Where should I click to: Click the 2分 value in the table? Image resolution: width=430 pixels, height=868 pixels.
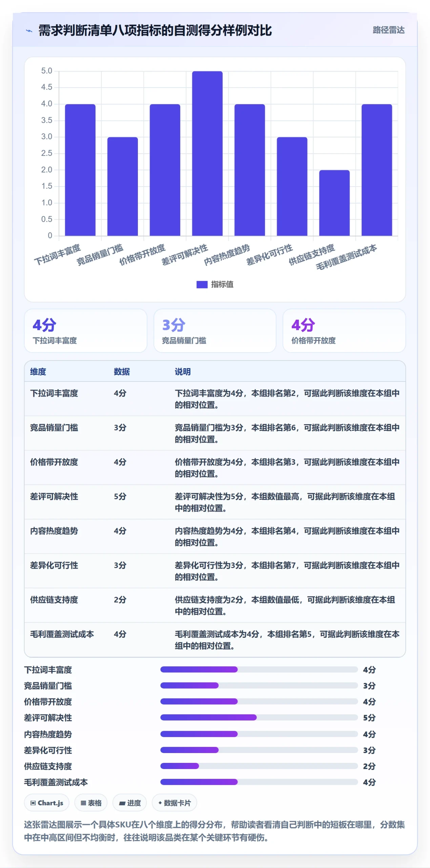[x=120, y=599]
